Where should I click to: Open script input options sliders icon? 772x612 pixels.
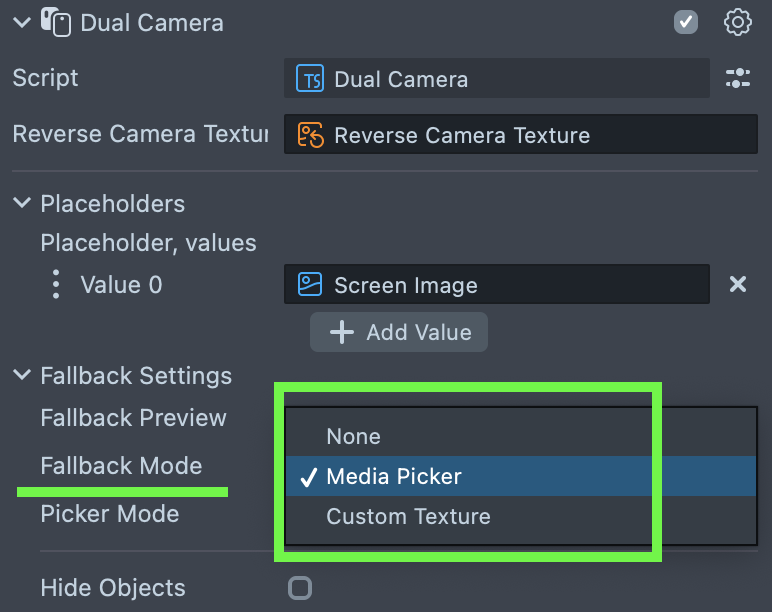(737, 79)
